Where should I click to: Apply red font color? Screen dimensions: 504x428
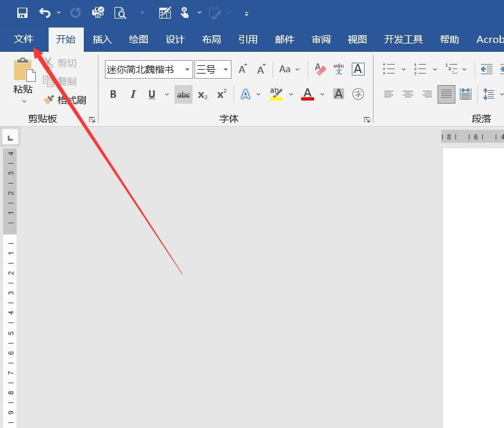[x=308, y=94]
